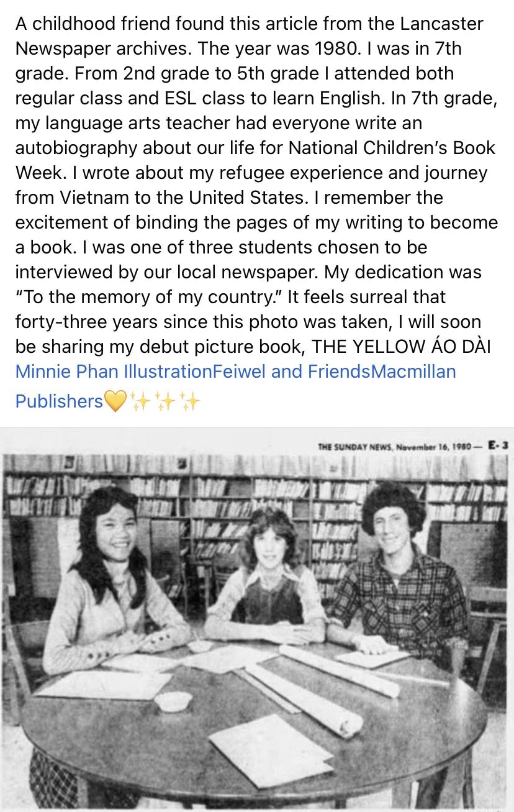This screenshot has height=812, width=514.
Task: Click the small bowl on the round table
Action: point(172,702)
